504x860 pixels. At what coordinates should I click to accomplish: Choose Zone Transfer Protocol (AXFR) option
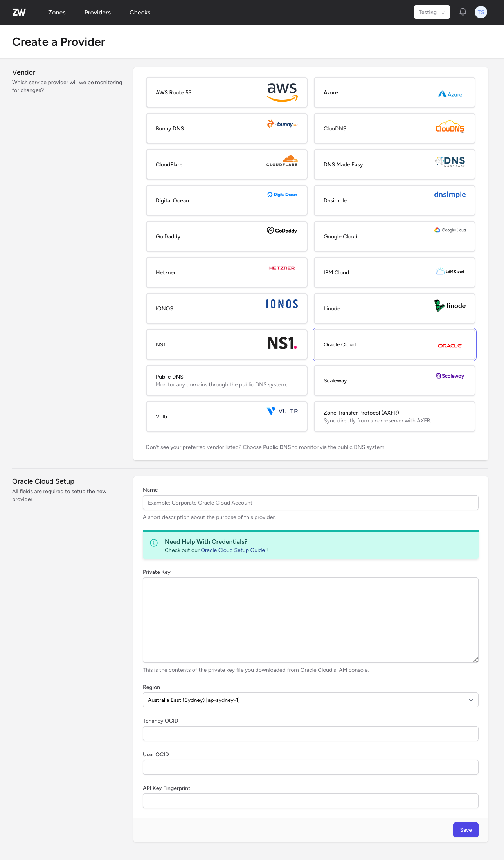394,416
